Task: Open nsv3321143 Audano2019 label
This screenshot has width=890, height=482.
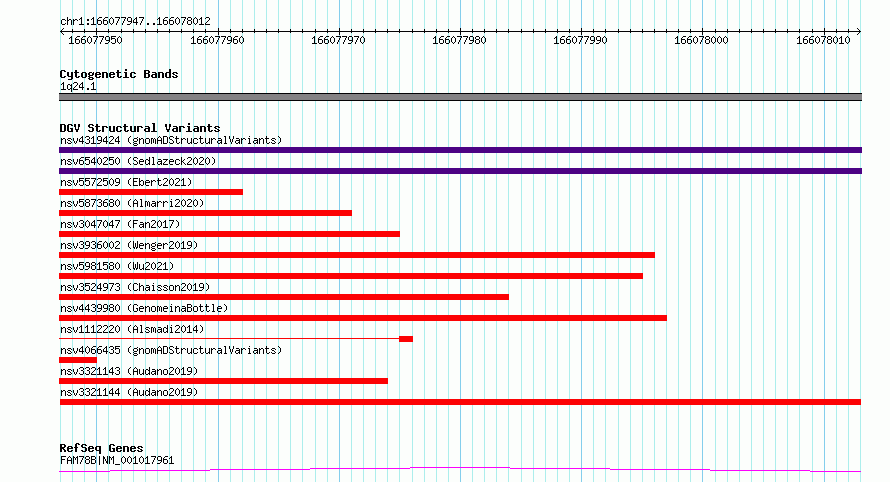Action: 129,371
